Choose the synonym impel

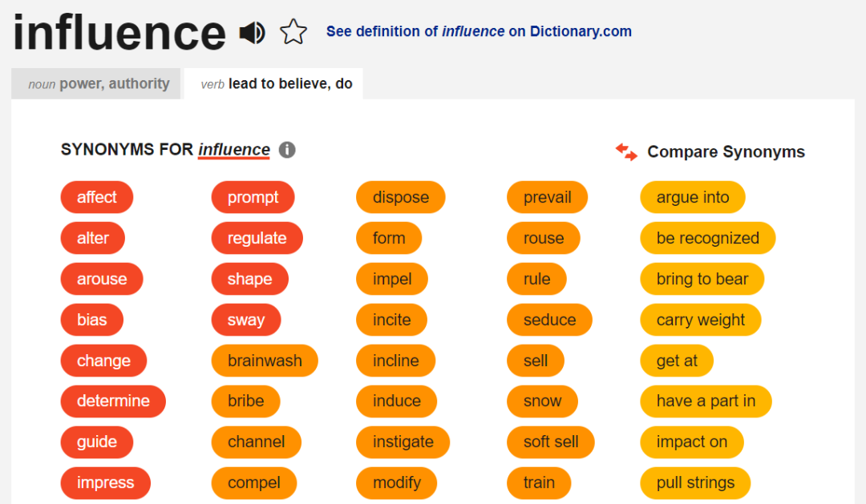[x=392, y=279]
